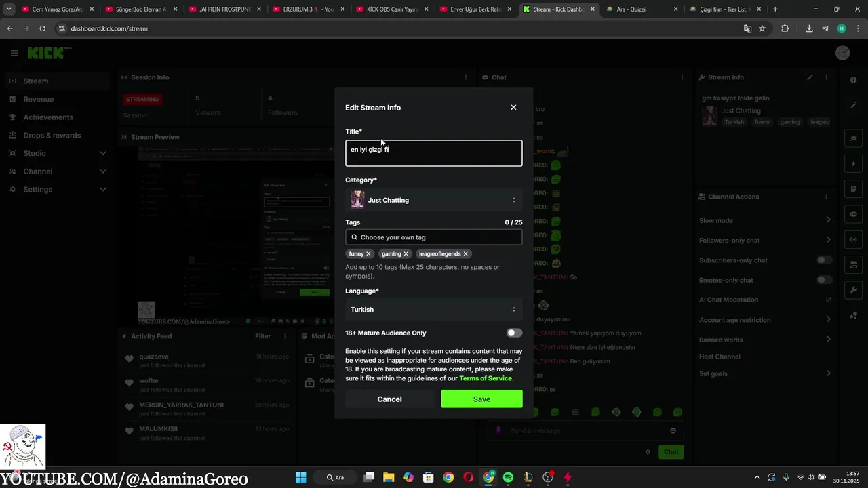Open the Stream info three-dot menu
Screen dimensions: 868x488
tap(826, 77)
